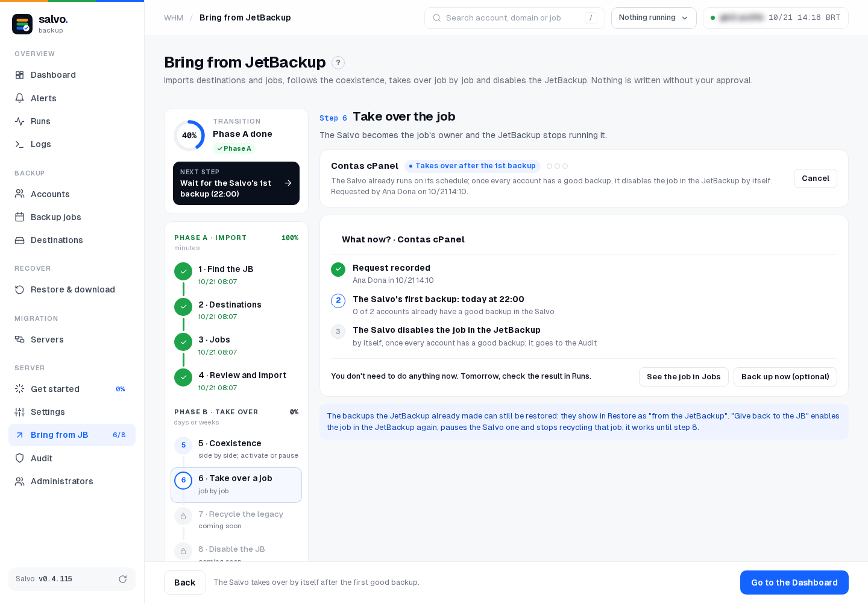The width and height of the screenshot is (868, 603).
Task: Expand the Nothing running dropdown
Action: tap(654, 18)
